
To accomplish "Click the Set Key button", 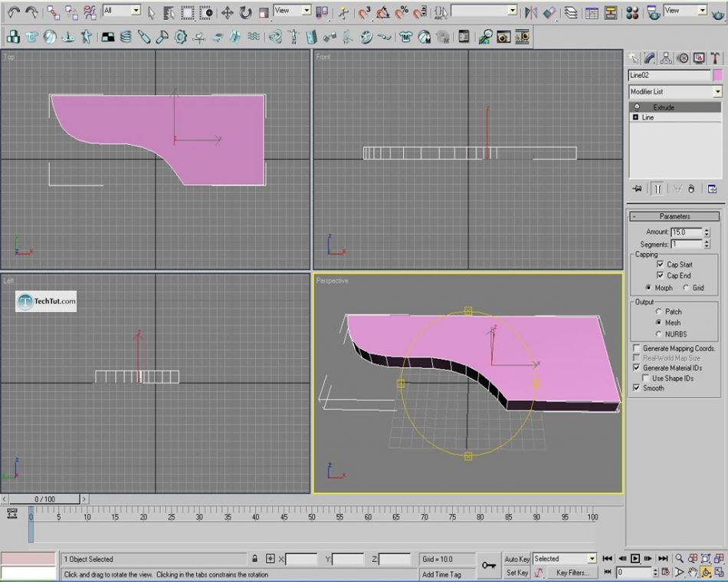I will (x=516, y=573).
